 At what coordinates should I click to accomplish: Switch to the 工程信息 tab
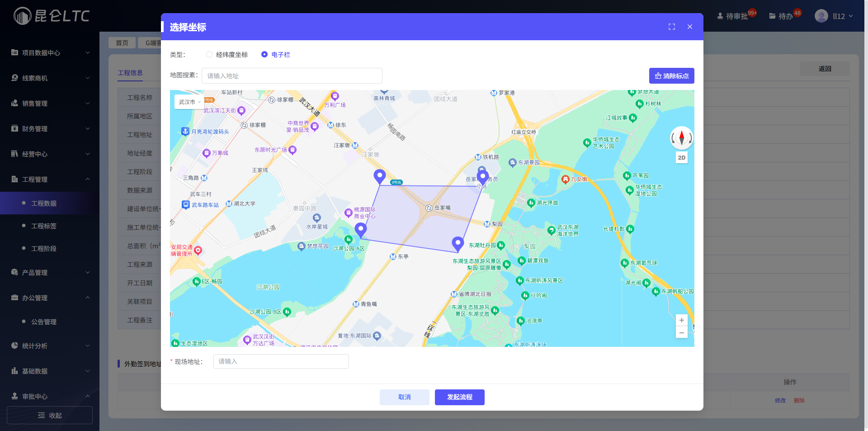130,72
